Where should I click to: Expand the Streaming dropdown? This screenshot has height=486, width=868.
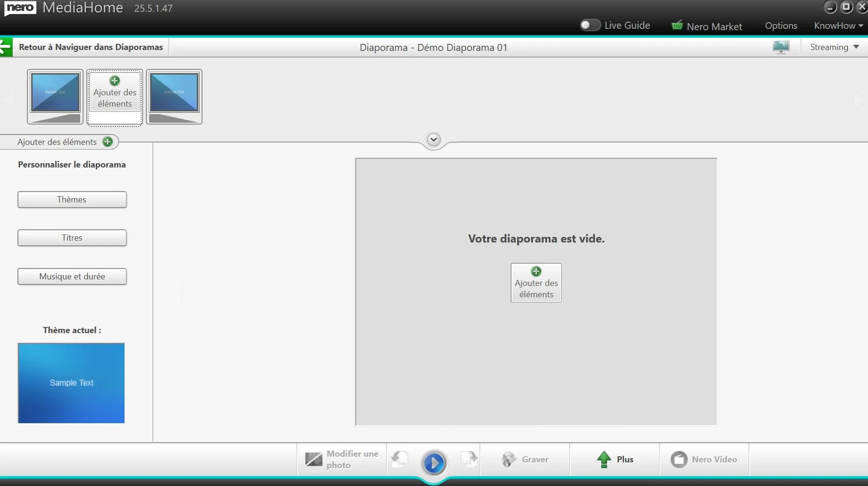(x=834, y=47)
